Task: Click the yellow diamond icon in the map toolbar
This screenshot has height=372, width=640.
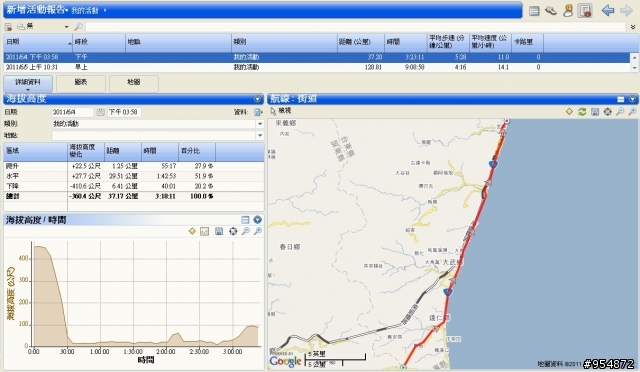Action: (x=569, y=111)
